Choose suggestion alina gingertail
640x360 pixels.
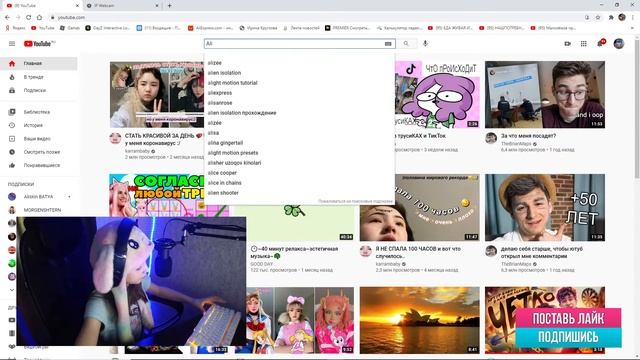coord(300,143)
